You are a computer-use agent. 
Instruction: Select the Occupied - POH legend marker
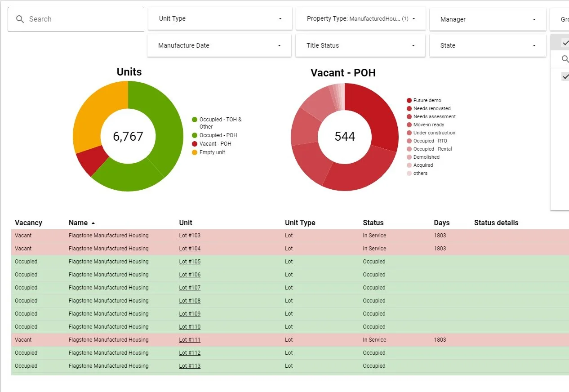pyautogui.click(x=194, y=135)
